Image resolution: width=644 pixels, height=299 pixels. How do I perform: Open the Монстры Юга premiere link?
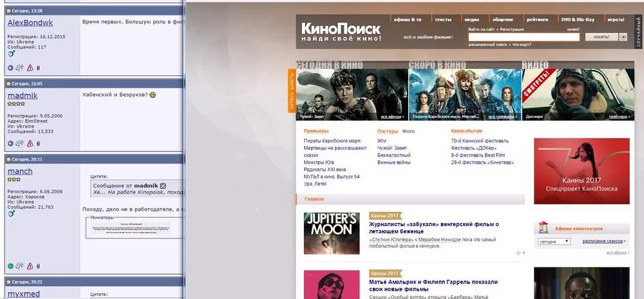319,162
